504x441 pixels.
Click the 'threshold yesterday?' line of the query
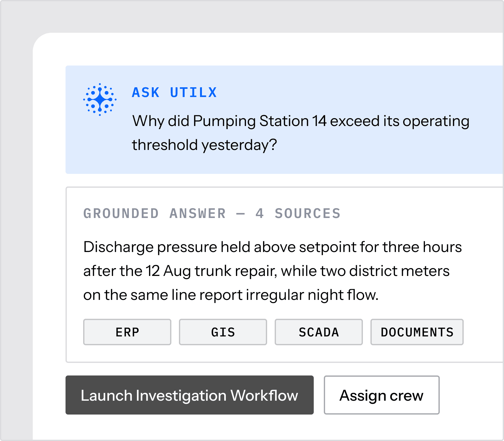click(204, 145)
